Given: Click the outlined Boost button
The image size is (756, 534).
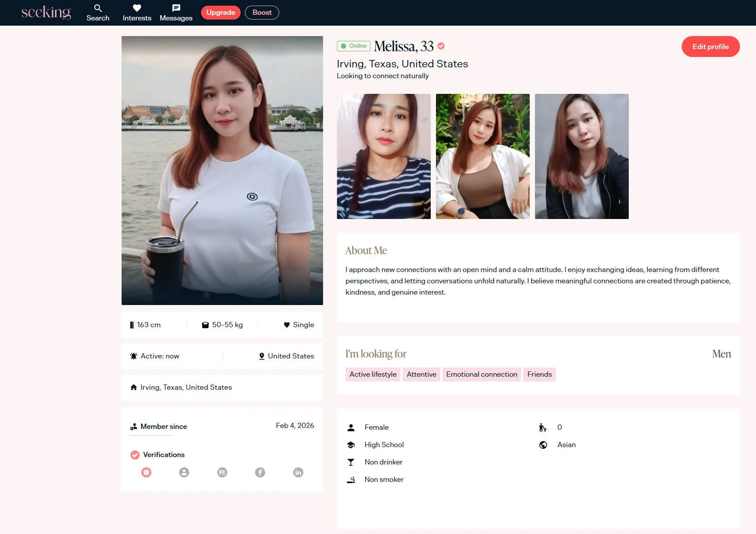Looking at the screenshot, I should (x=262, y=13).
